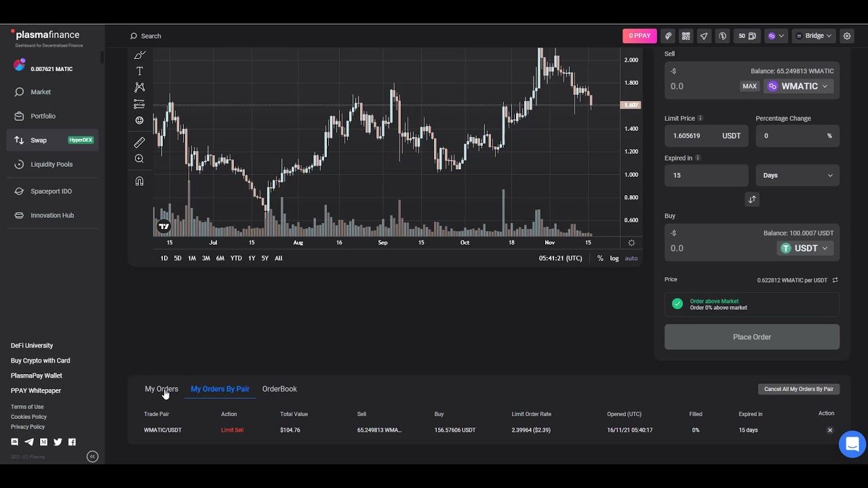Click the Sell amount input field
This screenshot has height=488, width=868.
point(702,86)
